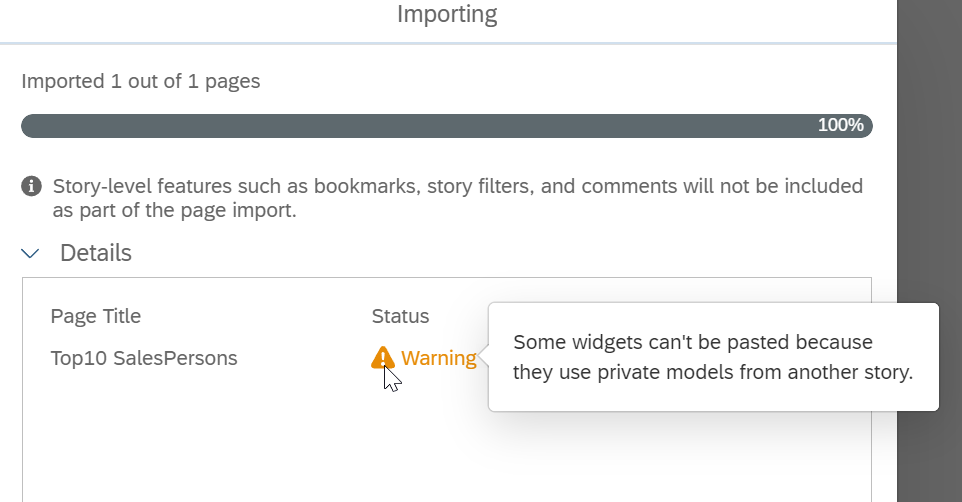The image size is (962, 502).
Task: Click the information circle icon
Action: [x=31, y=186]
